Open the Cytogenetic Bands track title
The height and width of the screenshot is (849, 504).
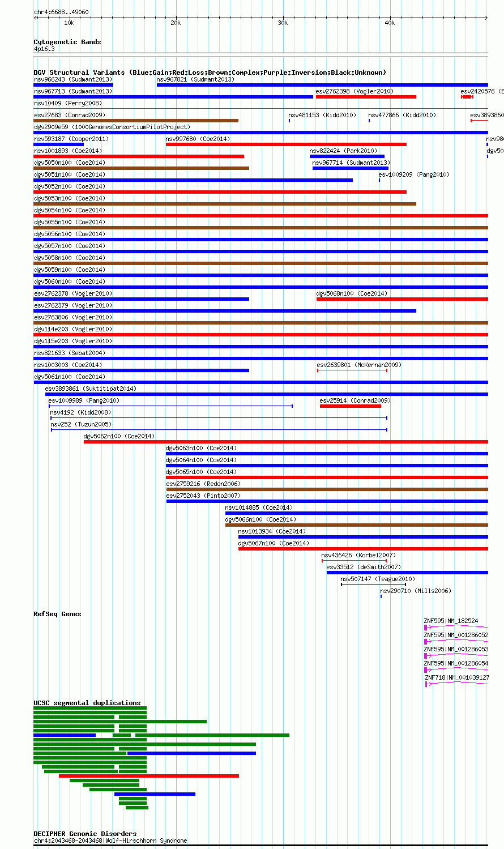click(x=67, y=42)
